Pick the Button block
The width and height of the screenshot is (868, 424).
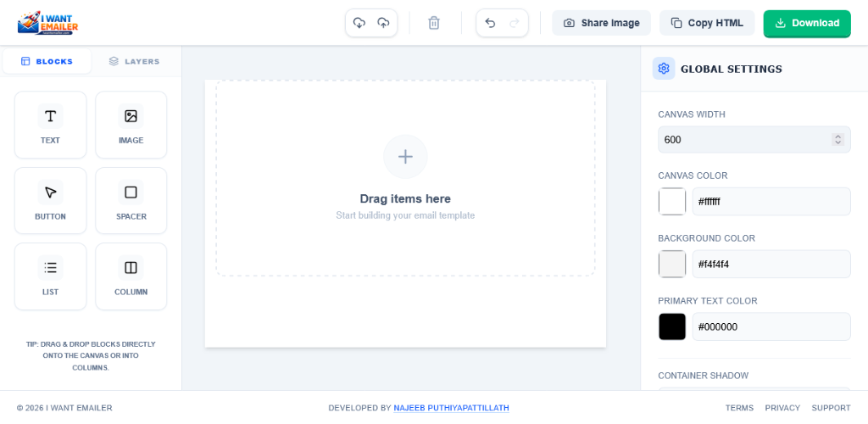click(x=50, y=201)
